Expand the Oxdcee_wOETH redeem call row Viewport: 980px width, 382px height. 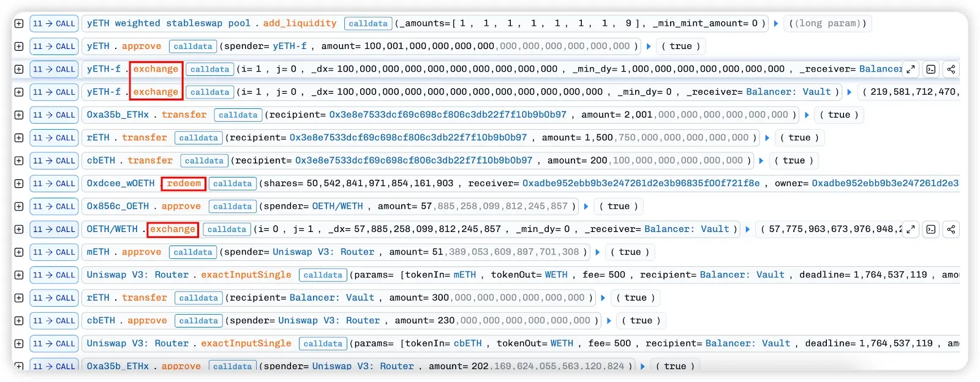19,184
